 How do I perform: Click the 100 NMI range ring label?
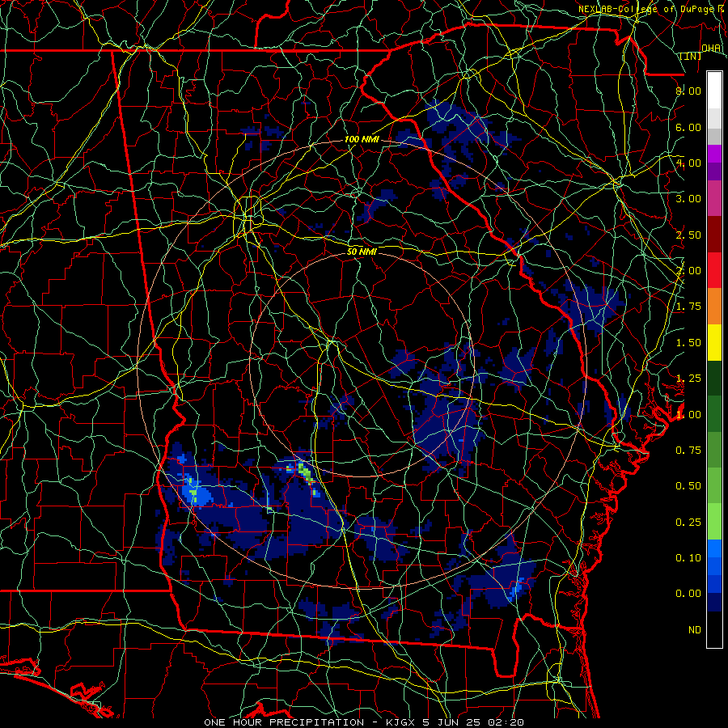coord(362,139)
